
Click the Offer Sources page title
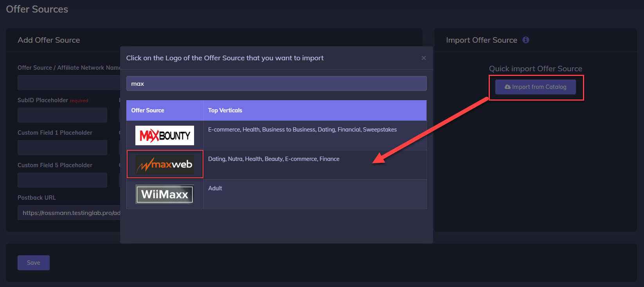click(37, 9)
